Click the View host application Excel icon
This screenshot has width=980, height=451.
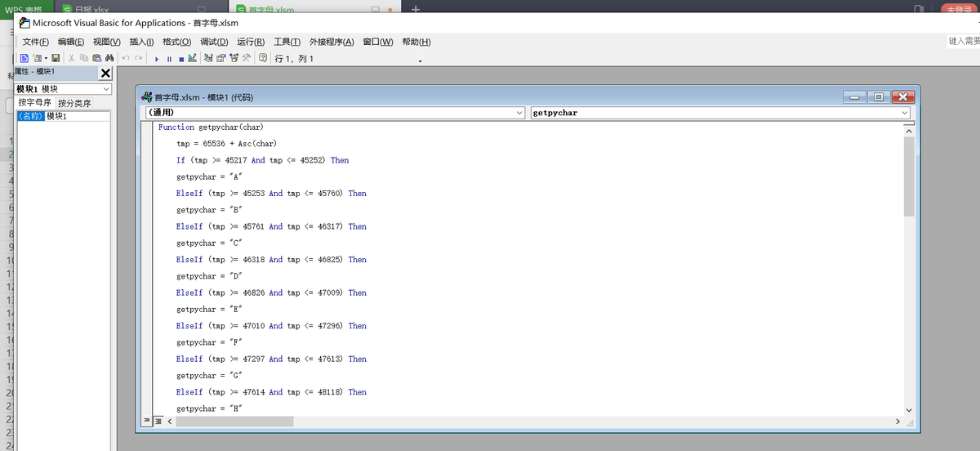point(24,58)
